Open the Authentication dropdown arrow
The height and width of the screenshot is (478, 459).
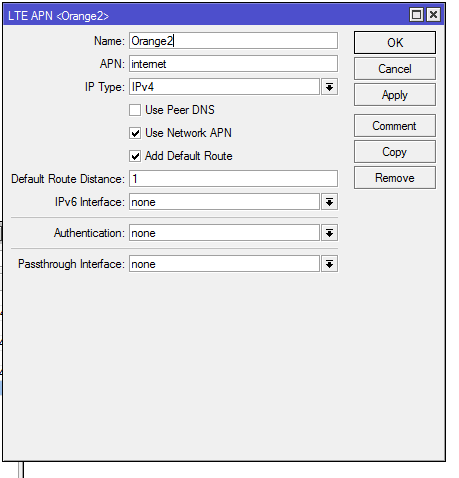click(x=329, y=233)
